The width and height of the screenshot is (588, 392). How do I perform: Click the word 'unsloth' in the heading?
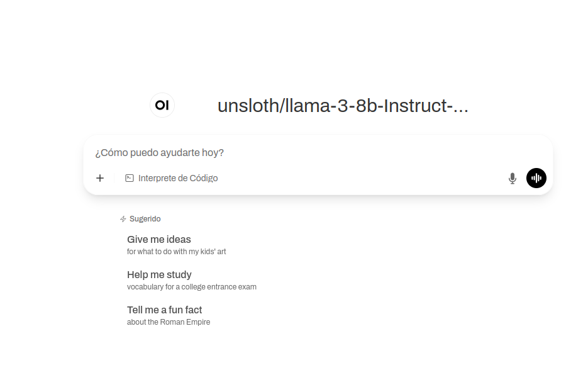click(x=247, y=106)
